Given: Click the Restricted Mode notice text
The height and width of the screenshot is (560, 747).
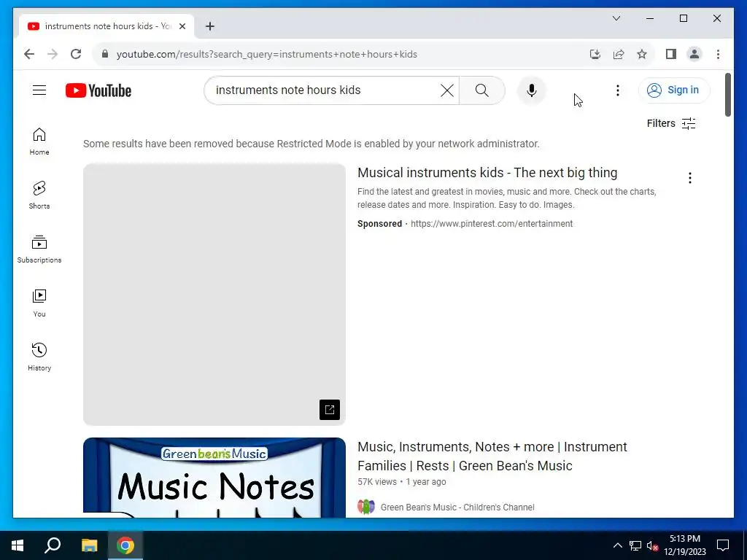Looking at the screenshot, I should coord(311,144).
